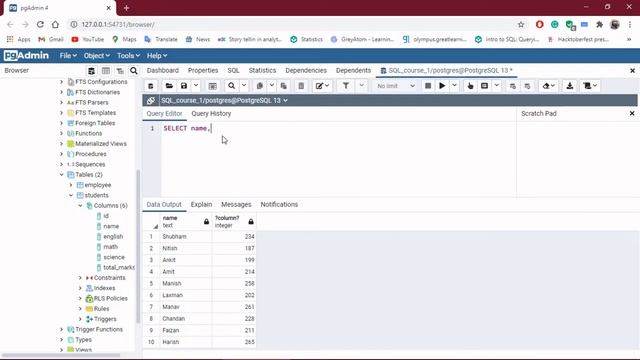Open the Object menu

[x=96, y=56]
